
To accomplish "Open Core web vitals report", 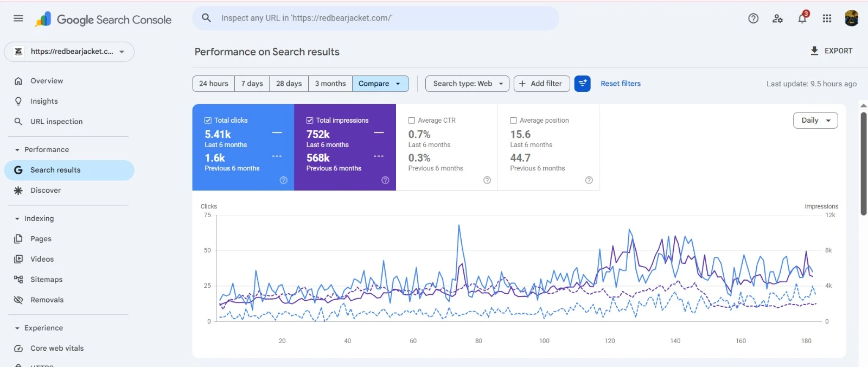I will pos(69,349).
